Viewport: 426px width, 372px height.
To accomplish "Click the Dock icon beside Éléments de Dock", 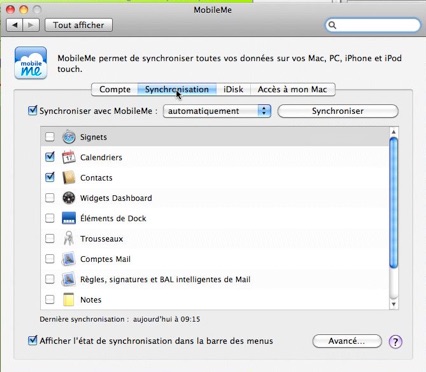I will (69, 218).
